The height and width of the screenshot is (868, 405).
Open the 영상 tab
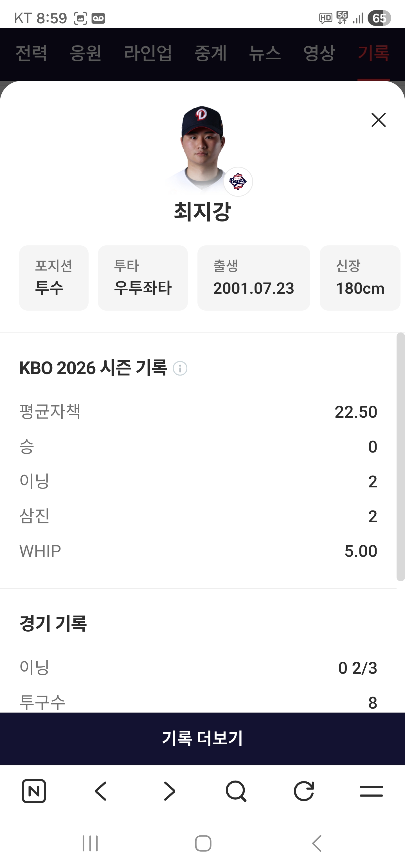click(319, 53)
